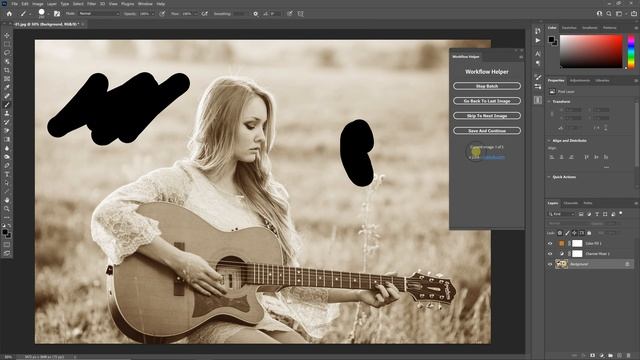Open the search icon in options bar
The height and width of the screenshot is (360, 640).
pyautogui.click(x=609, y=14)
